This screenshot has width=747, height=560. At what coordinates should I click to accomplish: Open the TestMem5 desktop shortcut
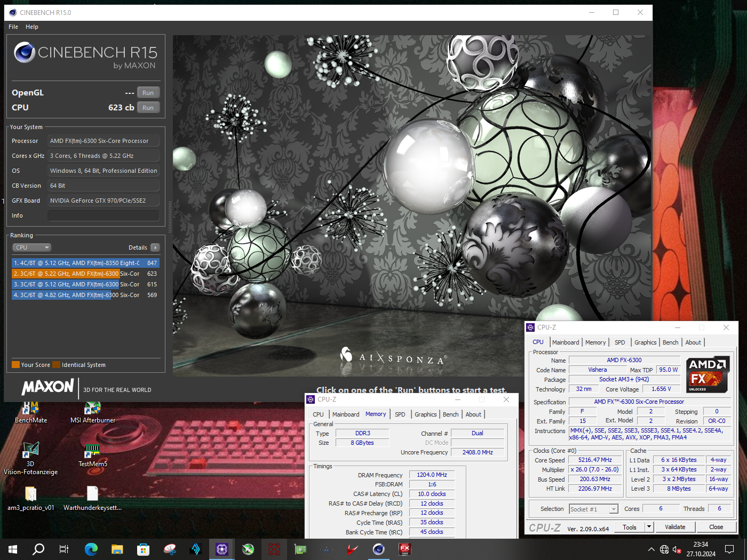pyautogui.click(x=93, y=456)
